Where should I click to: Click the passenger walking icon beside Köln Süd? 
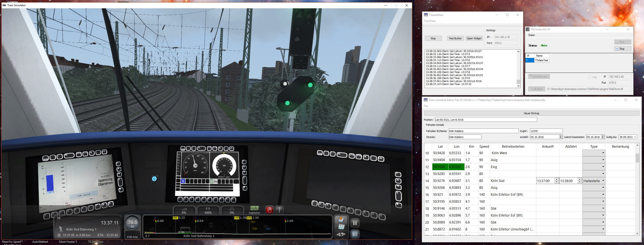point(61,229)
